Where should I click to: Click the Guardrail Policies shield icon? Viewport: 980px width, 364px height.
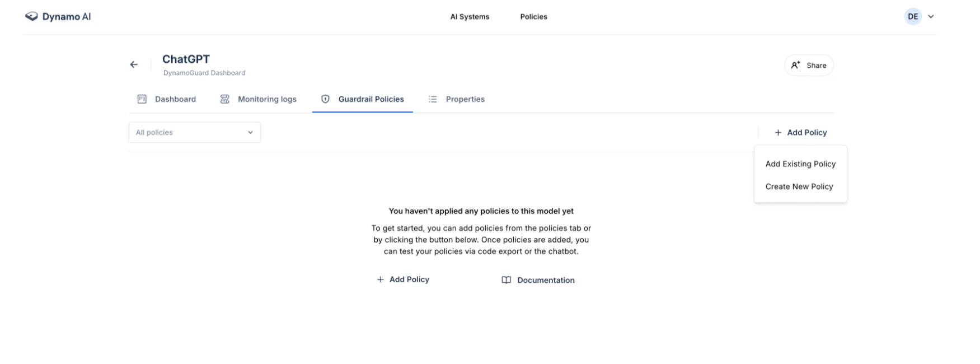[x=325, y=99]
